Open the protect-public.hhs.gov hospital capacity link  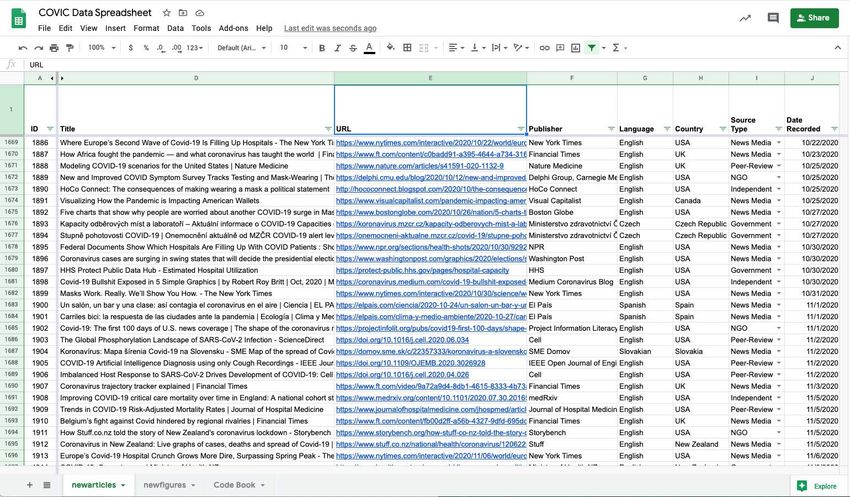click(422, 270)
